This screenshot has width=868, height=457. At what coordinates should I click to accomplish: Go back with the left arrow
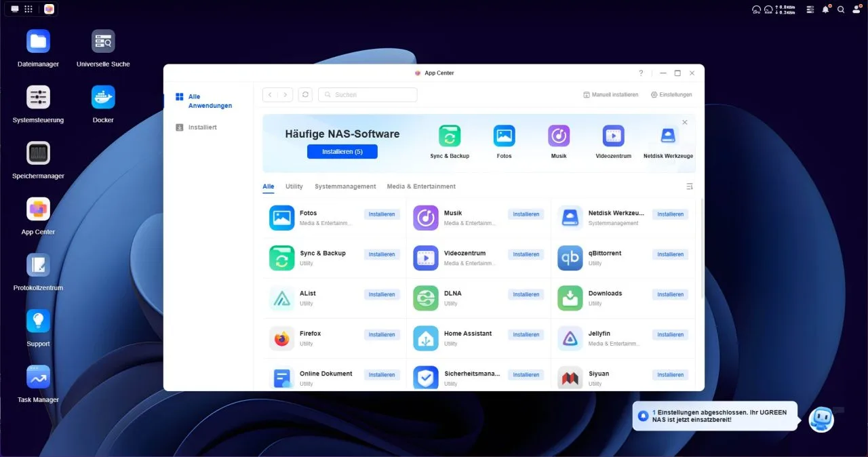(x=271, y=95)
